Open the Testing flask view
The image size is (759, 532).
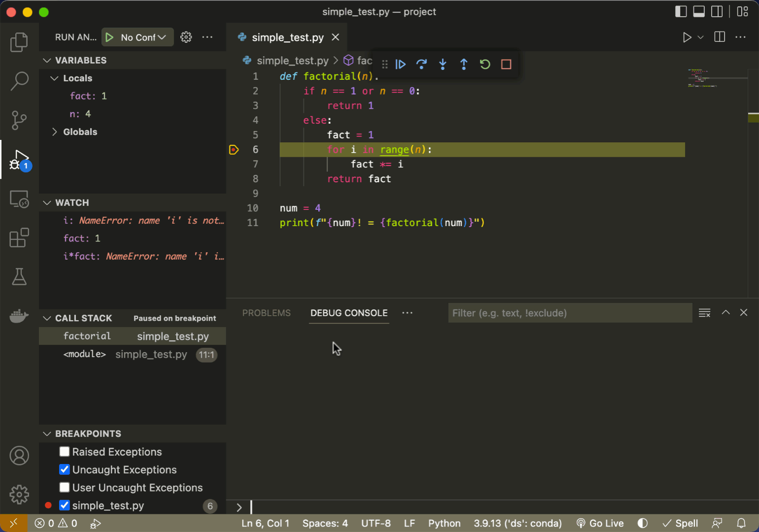tap(19, 277)
